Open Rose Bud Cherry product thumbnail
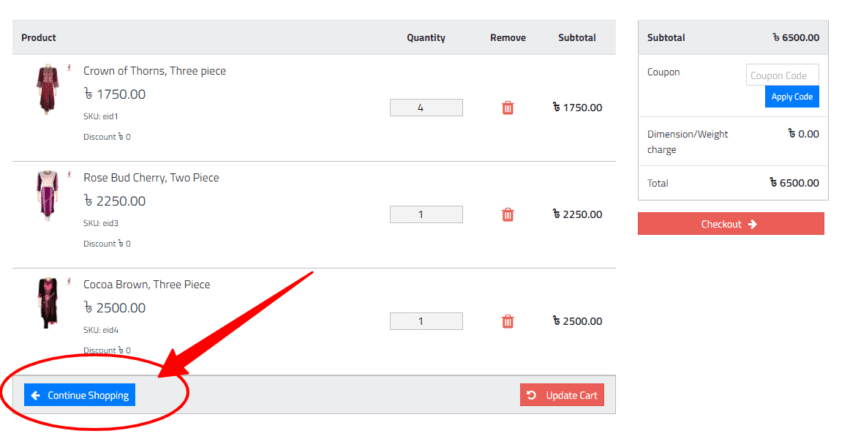This screenshot has height=439, width=850. point(48,196)
